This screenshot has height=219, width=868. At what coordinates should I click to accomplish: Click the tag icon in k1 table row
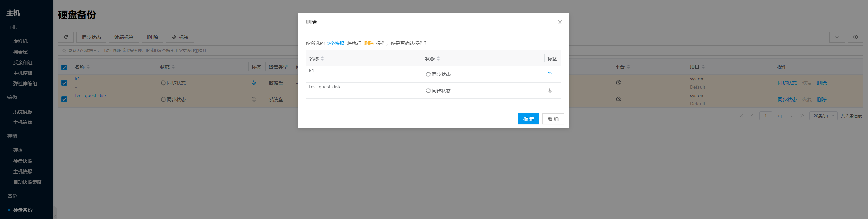pyautogui.click(x=254, y=83)
